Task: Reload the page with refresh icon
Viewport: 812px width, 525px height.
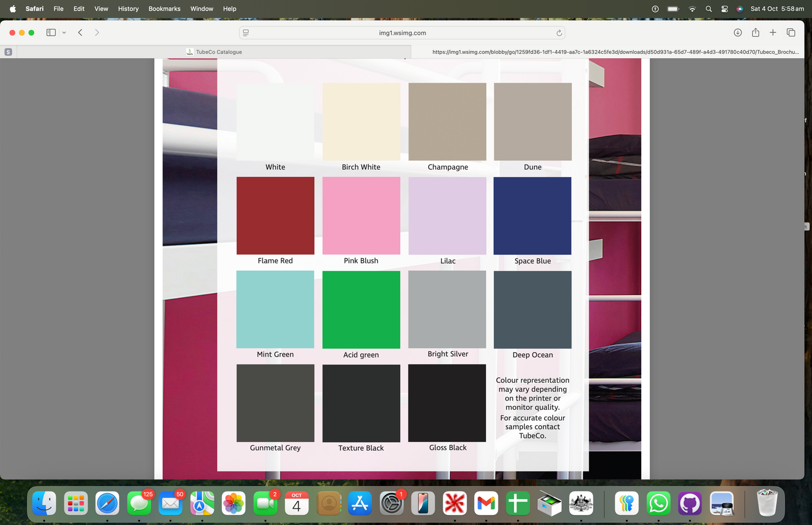Action: (x=559, y=33)
